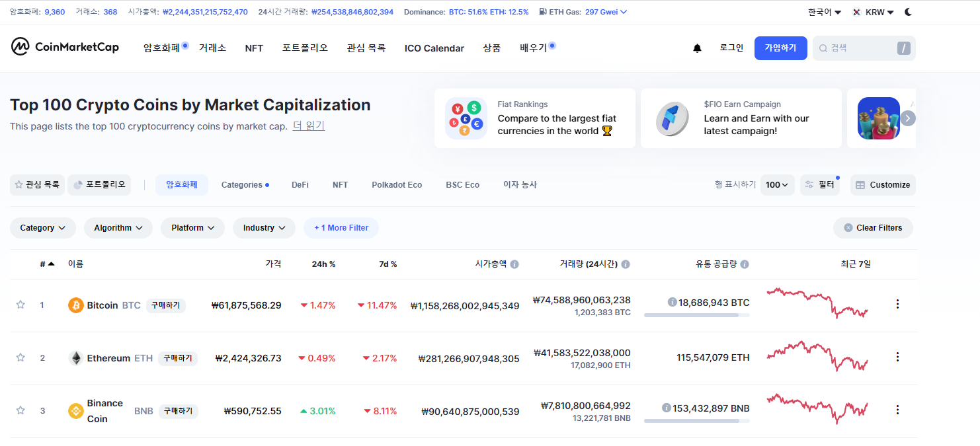This screenshot has width=980, height=446.
Task: Switch to the BSC Eco tab
Action: pyautogui.click(x=463, y=185)
